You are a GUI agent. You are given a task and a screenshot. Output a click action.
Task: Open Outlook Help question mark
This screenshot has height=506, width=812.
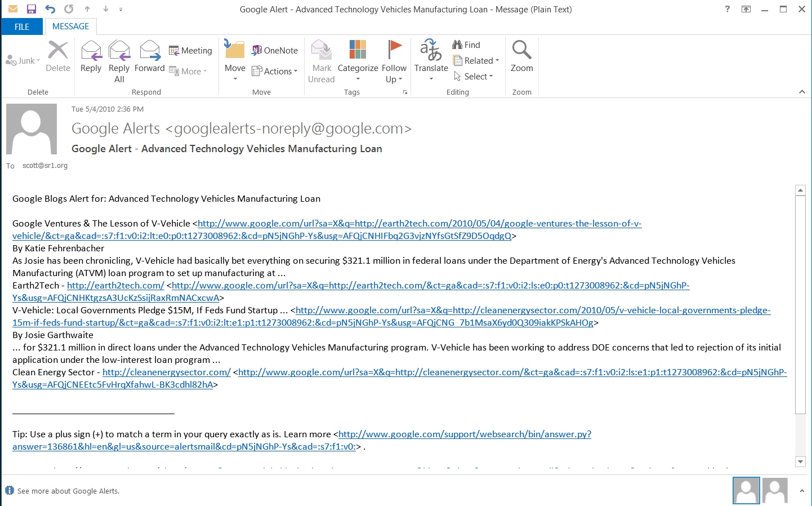point(727,9)
